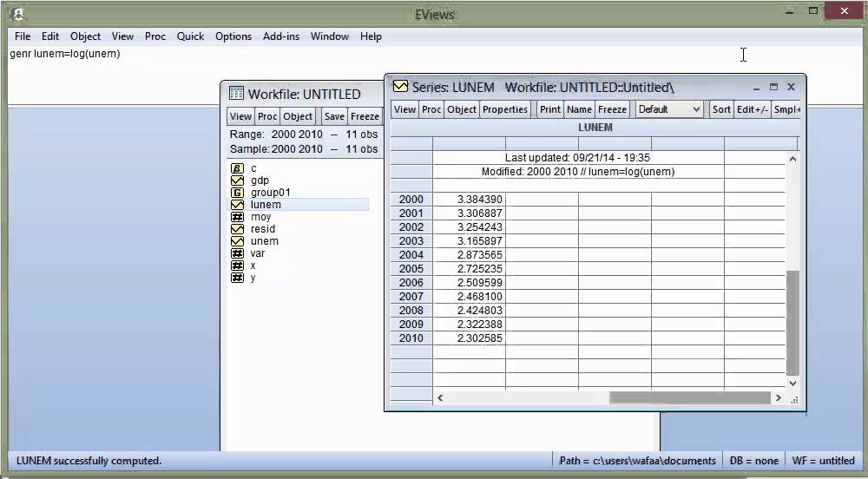
Task: Click the Sample 2000 2010 line in workfile
Action: pos(303,148)
